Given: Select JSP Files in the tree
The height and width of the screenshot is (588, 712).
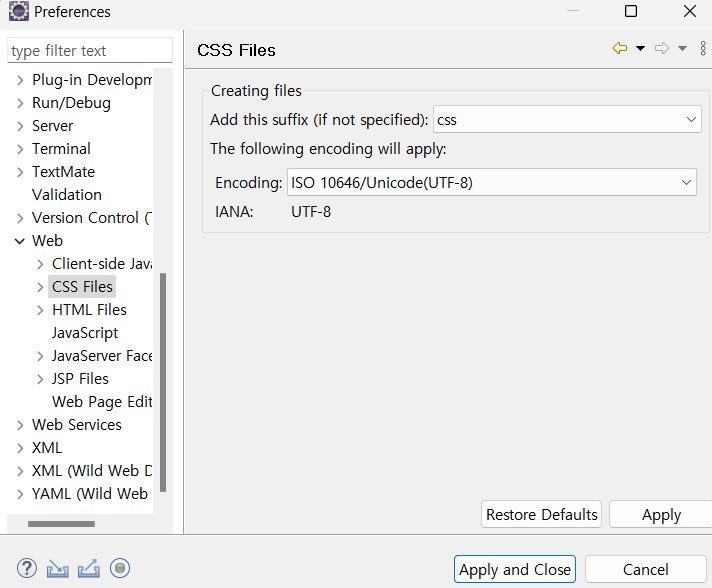Looking at the screenshot, I should click(80, 379).
